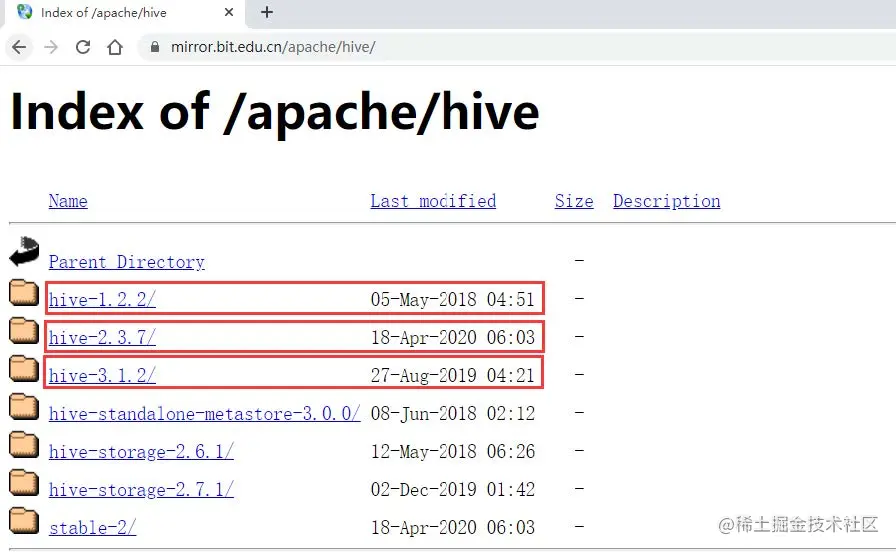
Task: Sort listing by the Size column link
Action: [x=574, y=201]
